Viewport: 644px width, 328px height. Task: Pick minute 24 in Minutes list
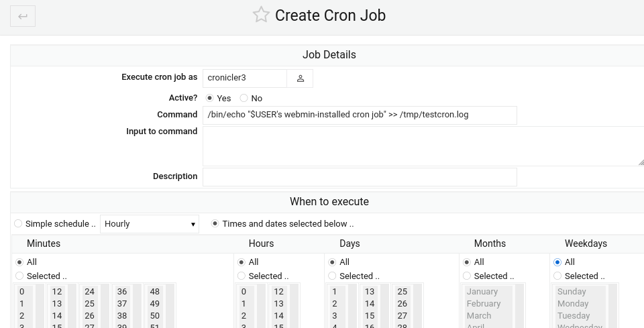click(89, 292)
